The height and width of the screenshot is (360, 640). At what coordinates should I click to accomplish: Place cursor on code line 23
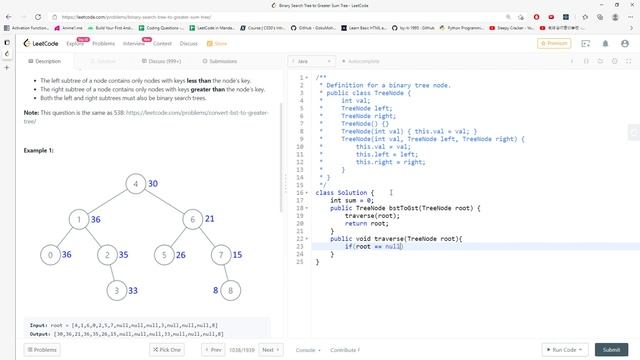(476, 247)
